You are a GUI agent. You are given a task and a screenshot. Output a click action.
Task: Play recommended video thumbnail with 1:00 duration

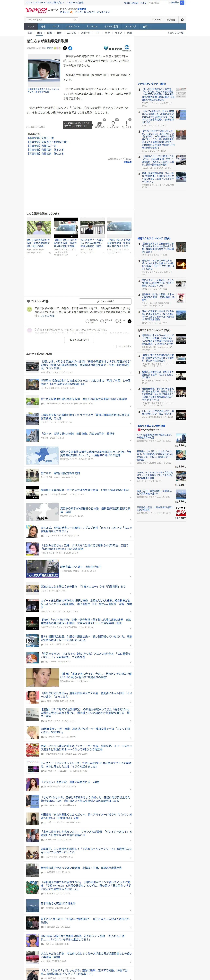[x=66, y=228]
